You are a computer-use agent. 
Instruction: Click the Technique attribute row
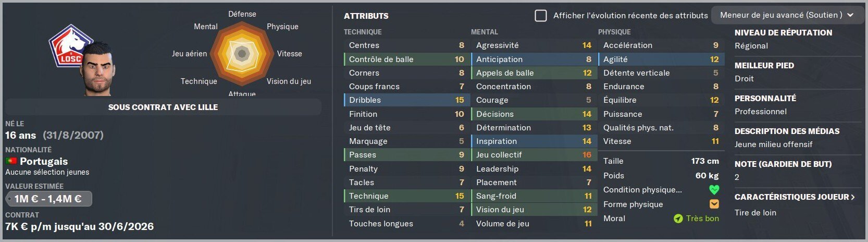click(x=406, y=196)
